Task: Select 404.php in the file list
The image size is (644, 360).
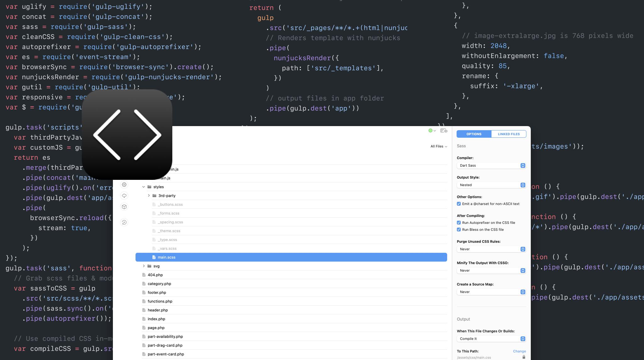Action: pyautogui.click(x=155, y=274)
